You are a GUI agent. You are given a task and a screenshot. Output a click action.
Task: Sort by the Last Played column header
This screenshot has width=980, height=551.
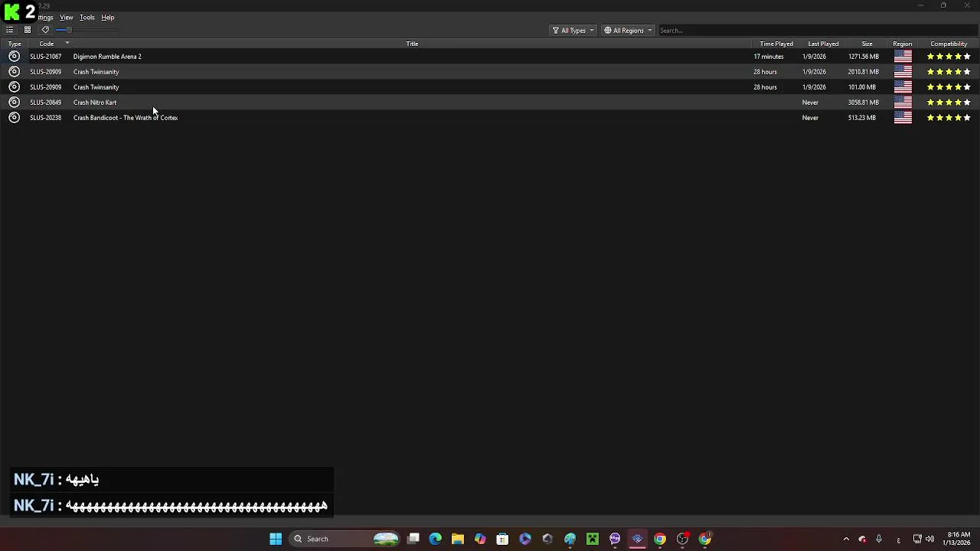pyautogui.click(x=823, y=44)
